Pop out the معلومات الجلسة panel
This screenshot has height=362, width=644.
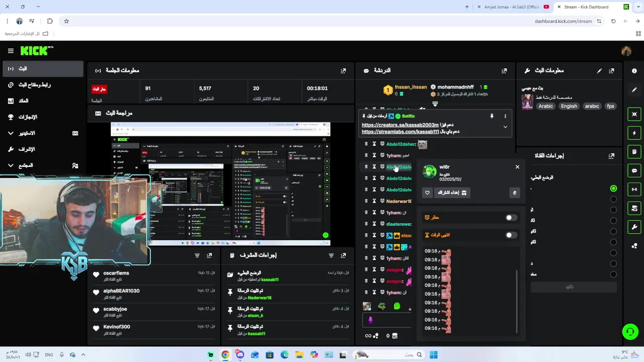(x=343, y=71)
